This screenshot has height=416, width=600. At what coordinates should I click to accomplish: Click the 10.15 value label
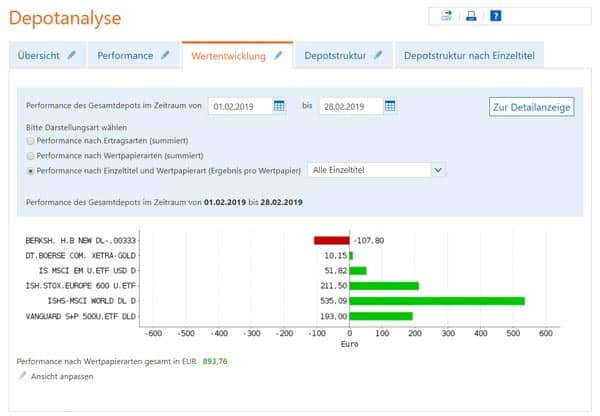click(x=336, y=256)
